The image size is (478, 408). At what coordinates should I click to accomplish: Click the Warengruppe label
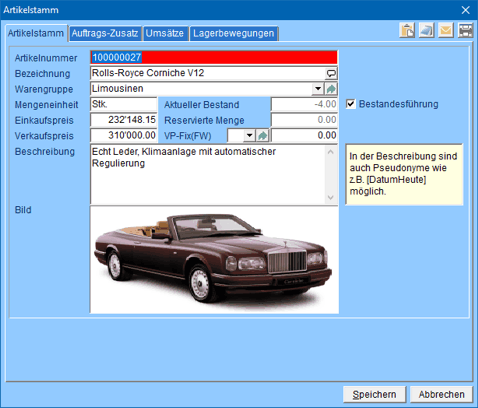(x=44, y=89)
